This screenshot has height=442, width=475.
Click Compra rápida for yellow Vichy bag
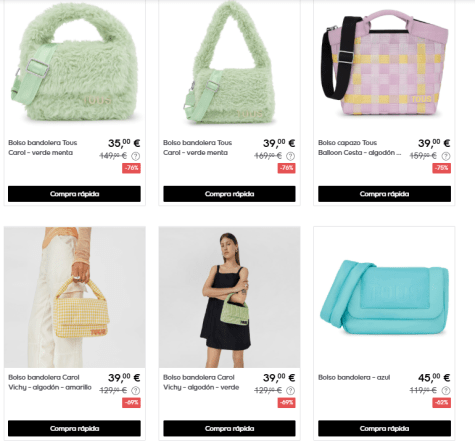(74, 428)
